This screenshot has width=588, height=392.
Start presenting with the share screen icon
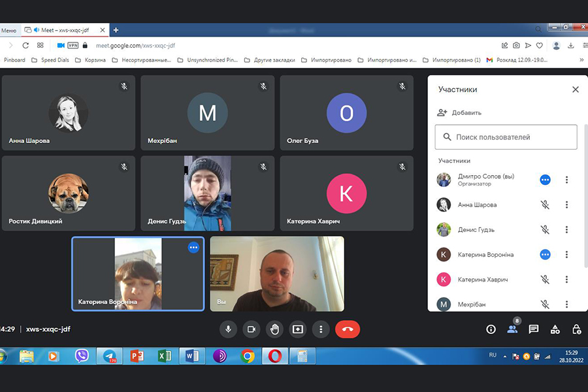click(298, 329)
